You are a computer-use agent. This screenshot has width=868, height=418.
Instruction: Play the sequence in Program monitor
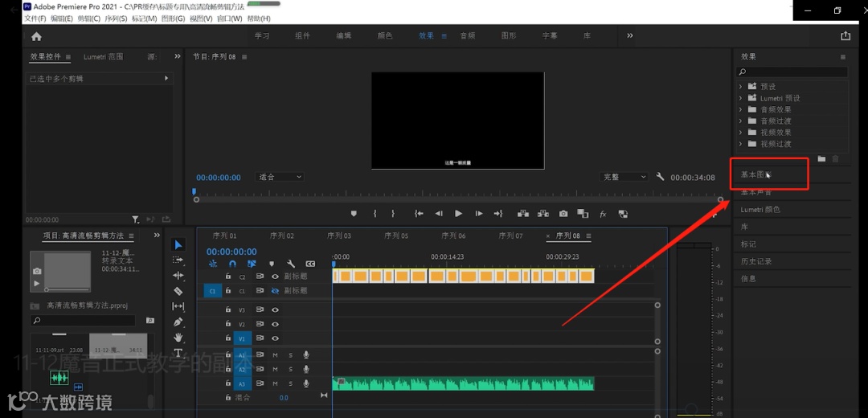point(458,214)
